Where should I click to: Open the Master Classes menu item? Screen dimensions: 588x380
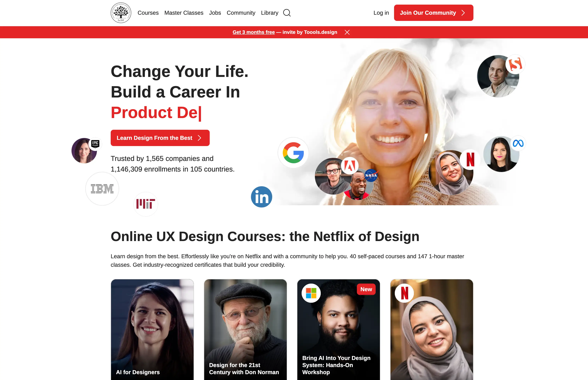click(184, 13)
